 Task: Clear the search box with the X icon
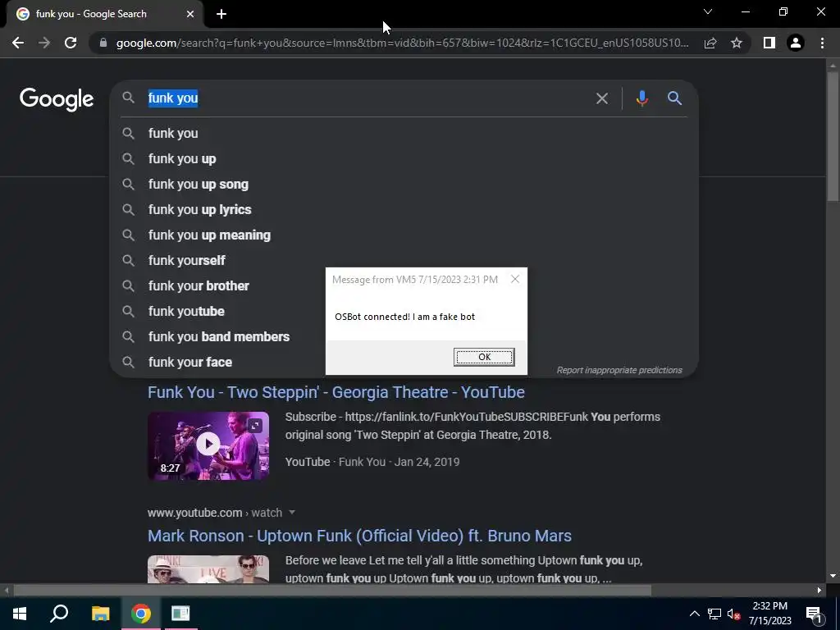coord(602,98)
